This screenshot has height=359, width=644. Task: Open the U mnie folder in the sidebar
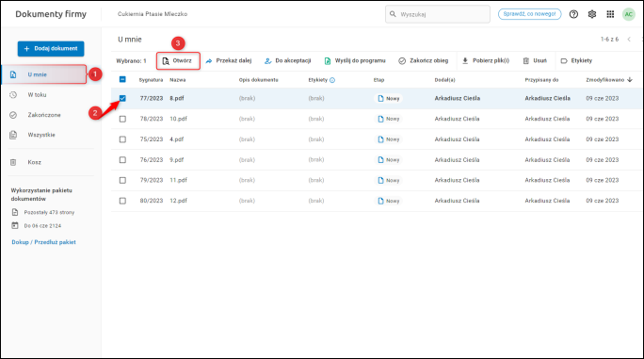(x=44, y=74)
